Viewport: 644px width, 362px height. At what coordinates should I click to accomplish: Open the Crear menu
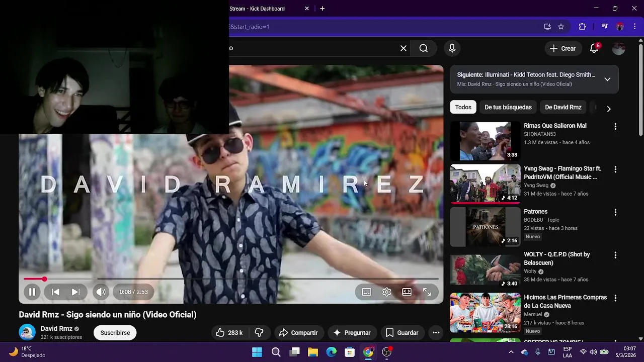coord(563,48)
